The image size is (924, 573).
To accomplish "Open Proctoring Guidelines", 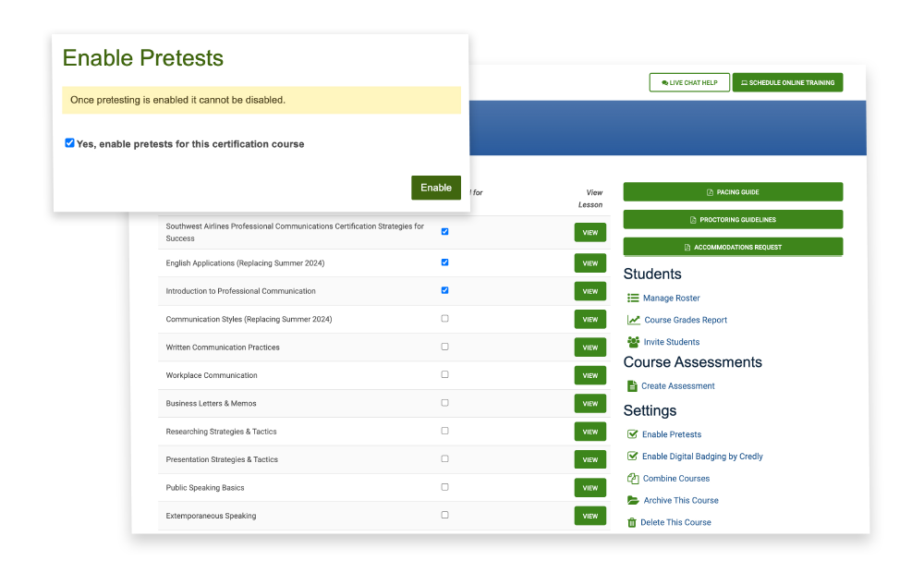I will (733, 220).
